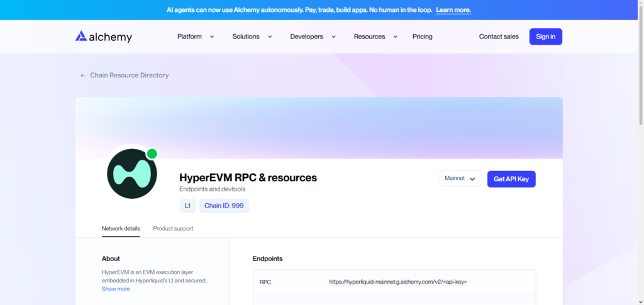Click the Sign in button
The height and width of the screenshot is (305, 644).
pyautogui.click(x=545, y=36)
